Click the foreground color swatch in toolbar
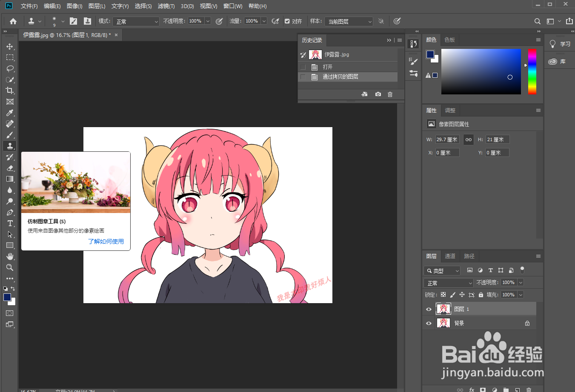Screen dimensions: 575x392 click(x=7, y=297)
